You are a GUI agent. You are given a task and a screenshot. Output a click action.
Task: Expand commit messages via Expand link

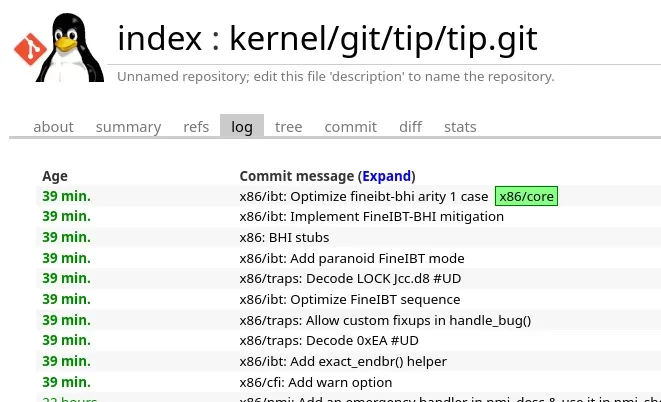[x=386, y=176]
